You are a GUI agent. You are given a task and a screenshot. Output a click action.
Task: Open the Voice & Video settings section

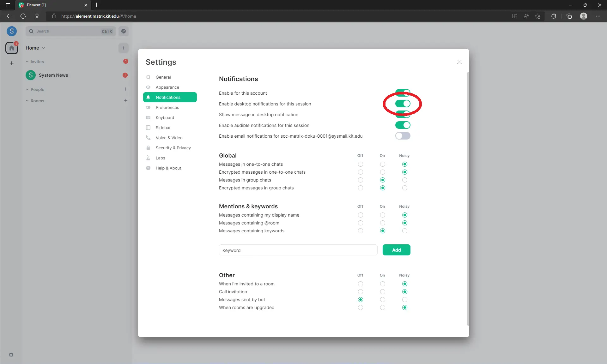click(169, 138)
